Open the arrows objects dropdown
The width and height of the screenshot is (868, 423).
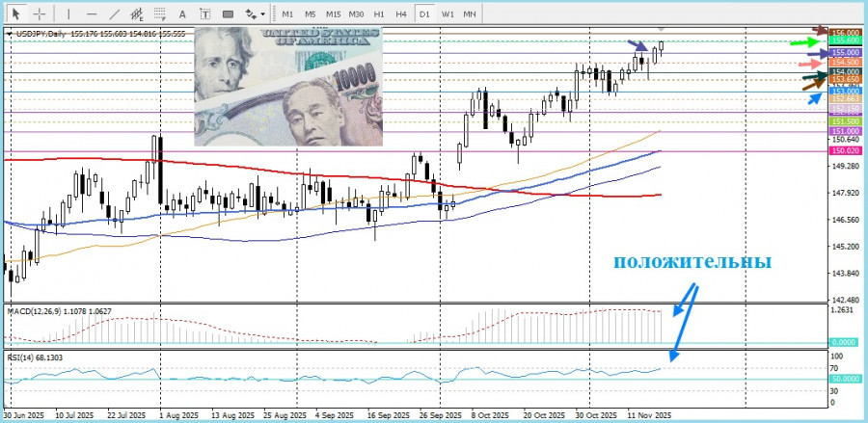[x=255, y=14]
